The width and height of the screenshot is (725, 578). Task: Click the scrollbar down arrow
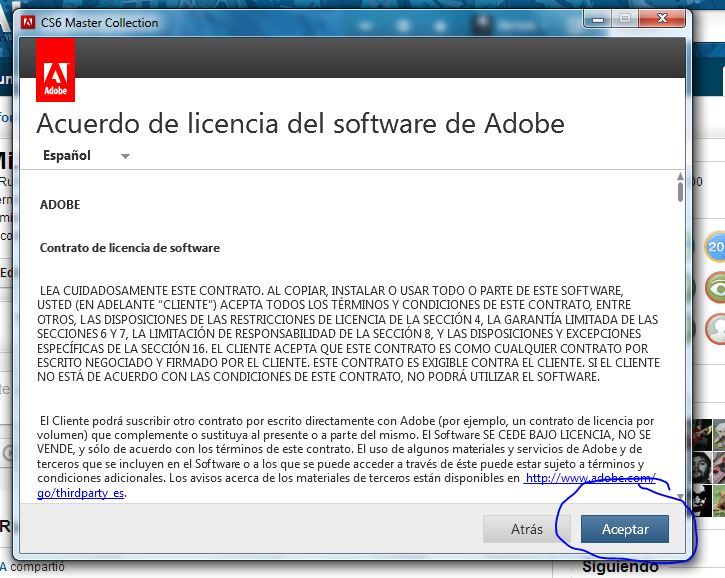pyautogui.click(x=680, y=496)
